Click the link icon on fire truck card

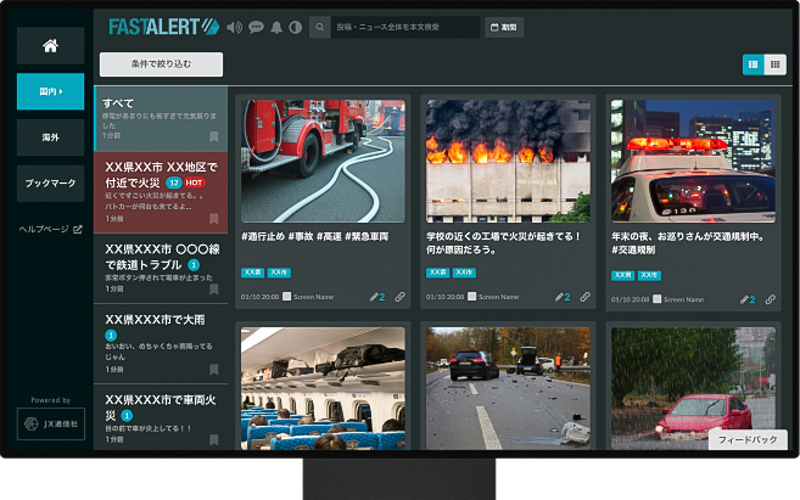[400, 297]
